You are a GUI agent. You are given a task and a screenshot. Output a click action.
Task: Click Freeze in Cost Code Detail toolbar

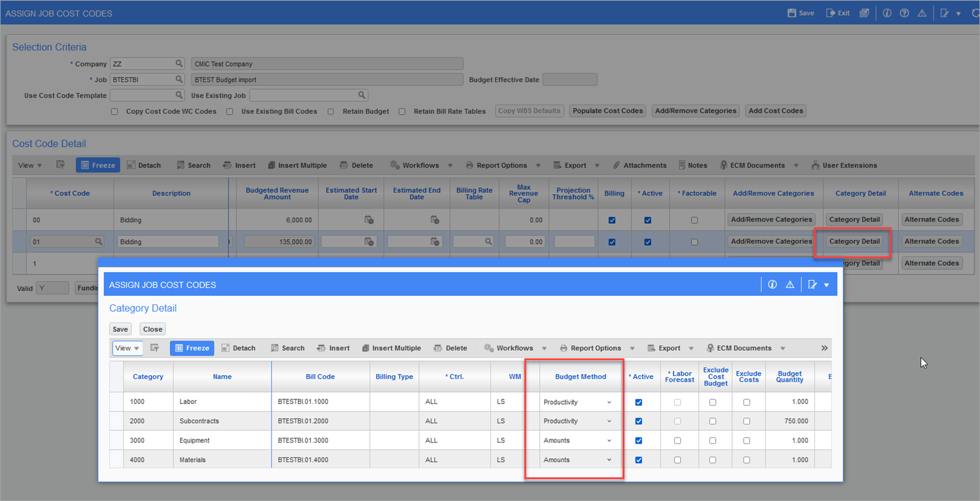coord(98,165)
